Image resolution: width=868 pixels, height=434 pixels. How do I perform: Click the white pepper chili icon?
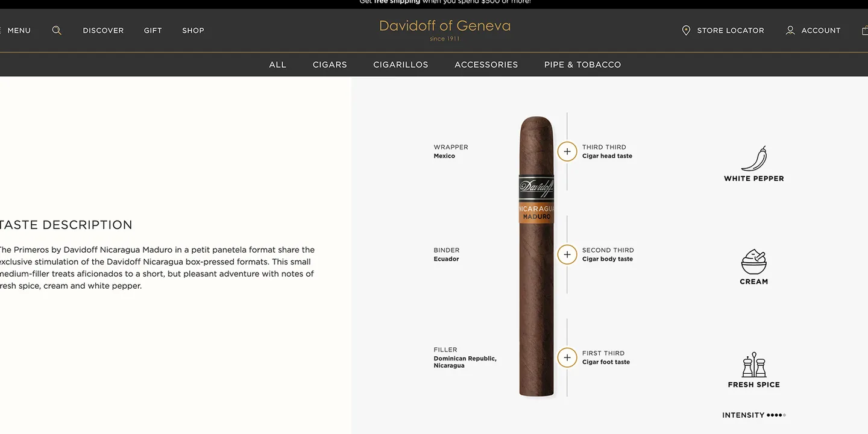[x=754, y=159]
